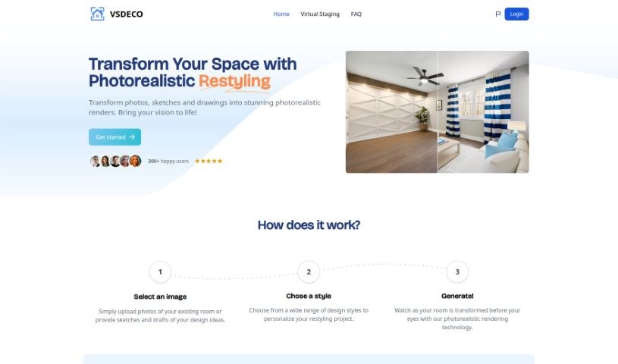Screen dimensions: 618x364
Task: Click the empty room before image
Action: click(391, 111)
